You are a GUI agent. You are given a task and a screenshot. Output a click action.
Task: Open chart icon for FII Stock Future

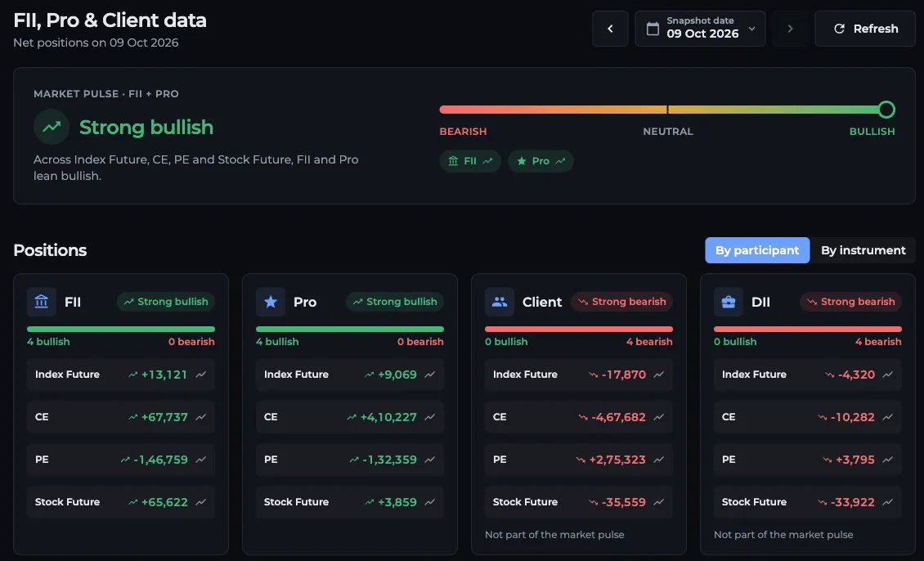(x=201, y=502)
